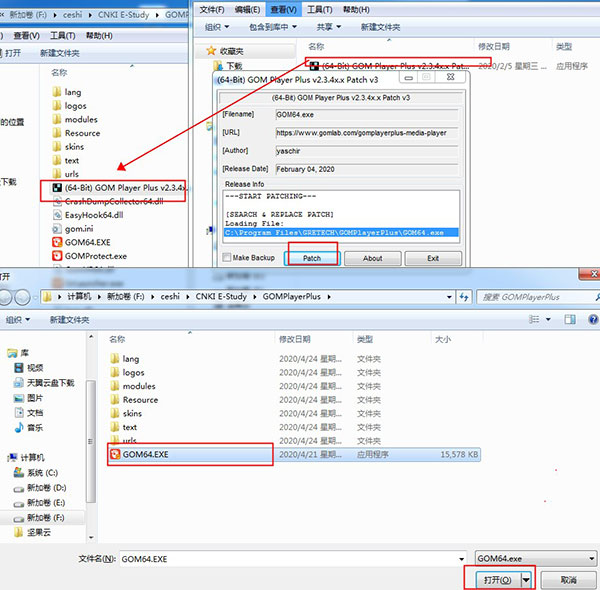Click the refresh icon beside address bar

(x=464, y=297)
